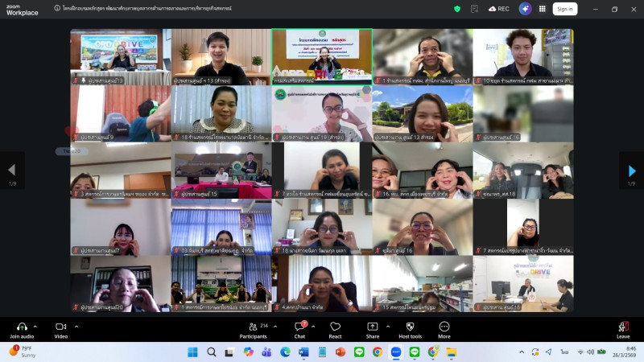Start video with the camera icon
644x362 pixels.
(x=60, y=327)
